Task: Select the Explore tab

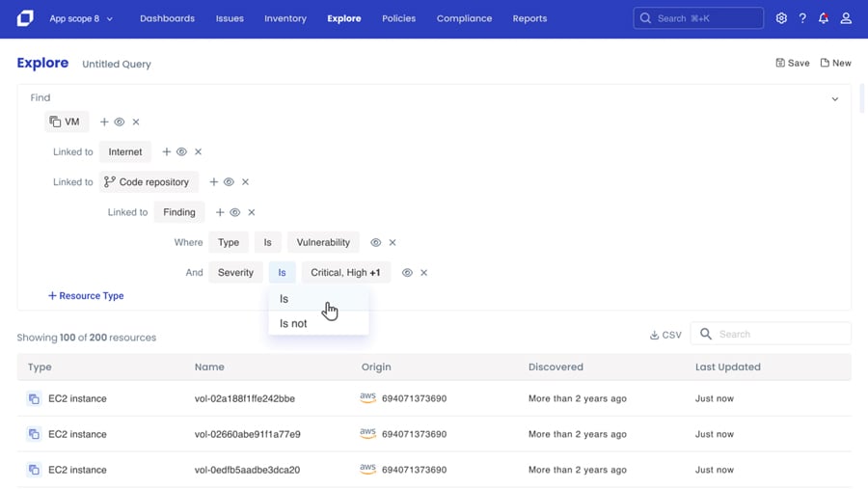Action: pyautogui.click(x=343, y=18)
